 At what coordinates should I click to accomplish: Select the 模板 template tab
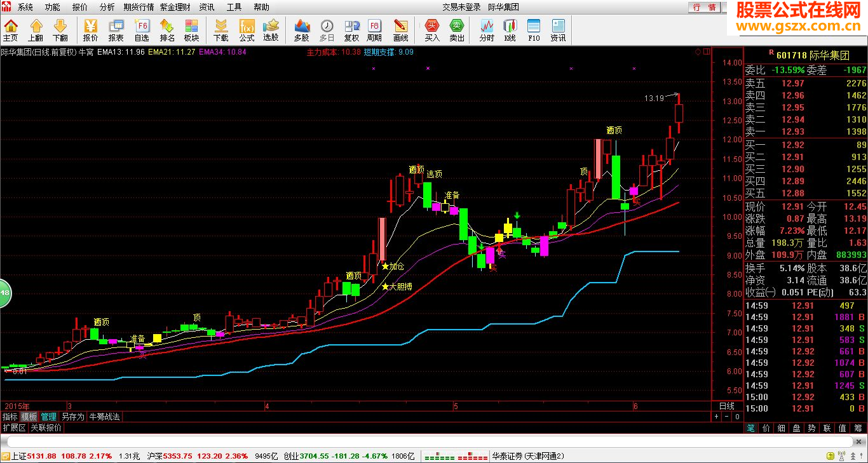(x=29, y=417)
